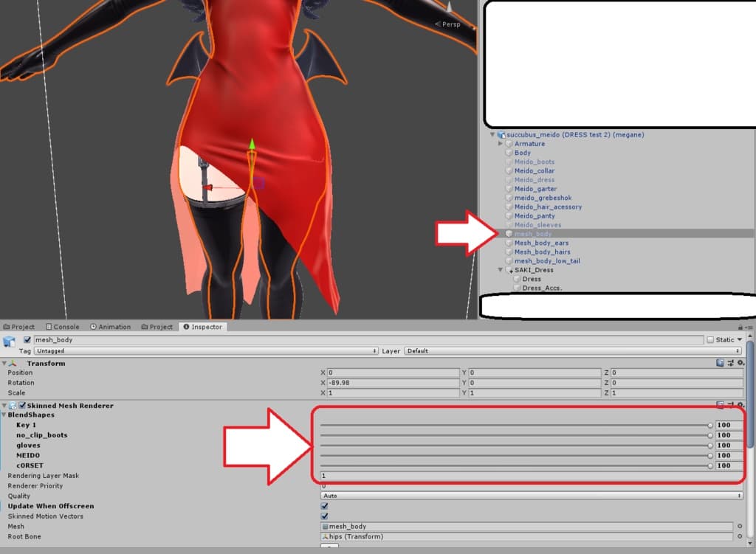This screenshot has width=756, height=554.
Task: Switch to the Animation tab
Action: (110, 327)
